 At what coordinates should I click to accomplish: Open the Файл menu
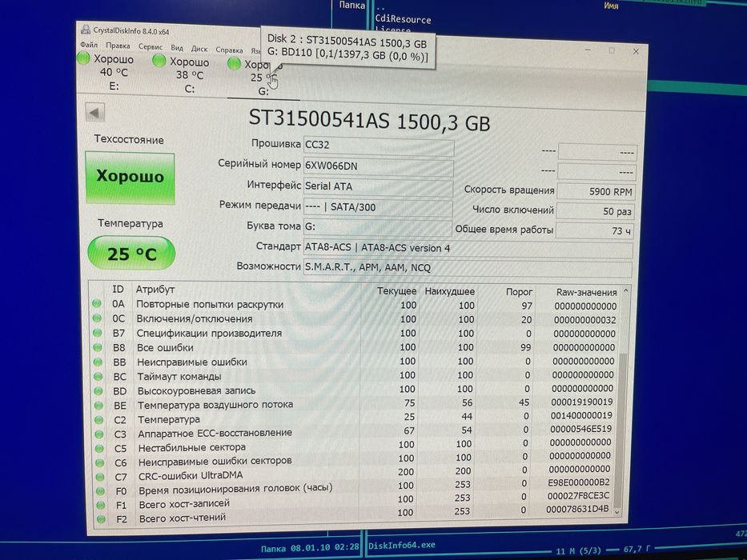click(89, 44)
